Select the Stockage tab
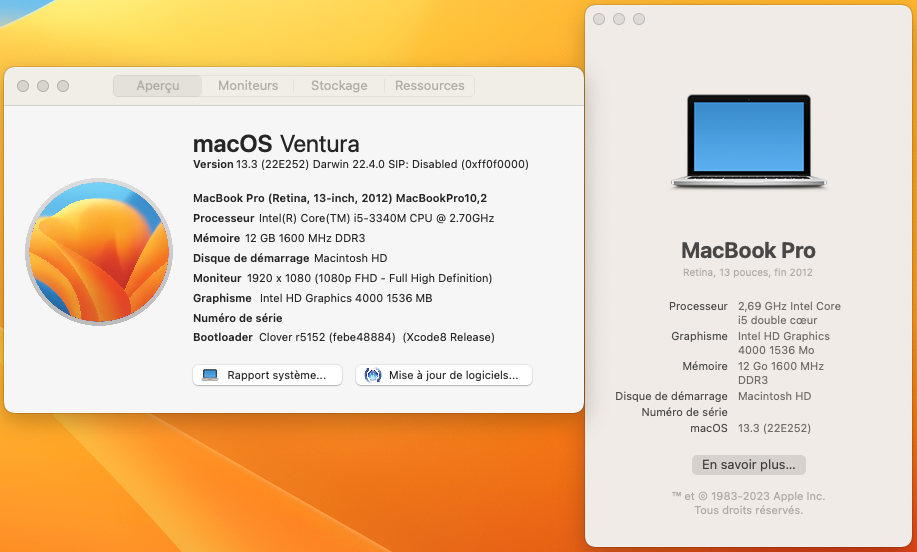Viewport: 917px width, 552px height. point(339,86)
